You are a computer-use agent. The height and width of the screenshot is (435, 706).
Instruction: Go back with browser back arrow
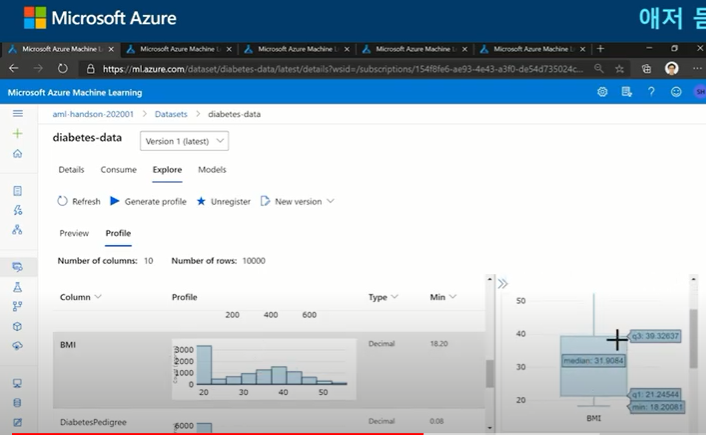pos(14,68)
